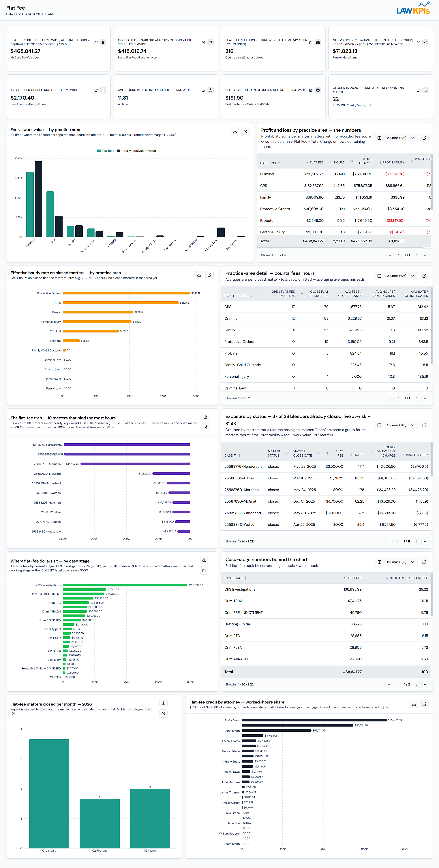The width and height of the screenshot is (439, 868).
Task: Download the matters closed per month chart
Action: click(x=164, y=703)
